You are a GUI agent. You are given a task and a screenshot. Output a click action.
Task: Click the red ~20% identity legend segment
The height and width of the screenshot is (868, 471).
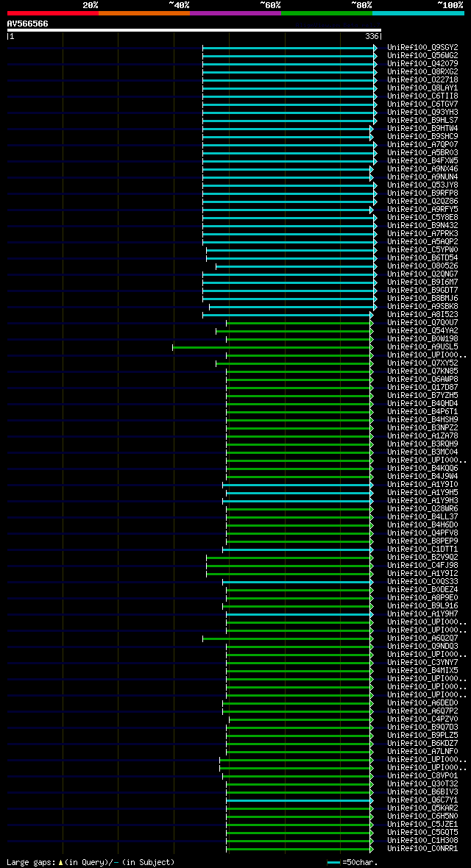[x=53, y=13]
